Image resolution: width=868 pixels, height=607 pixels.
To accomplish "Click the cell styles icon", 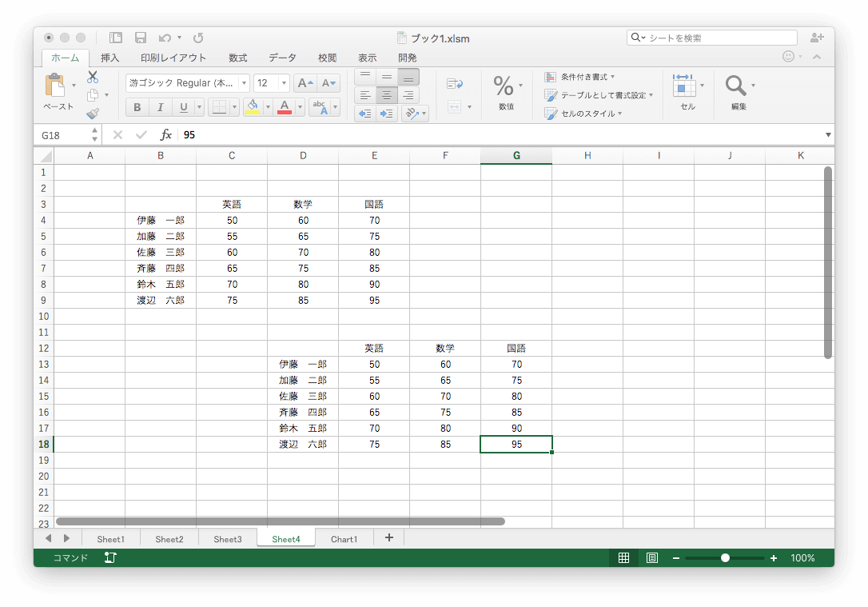I will tap(550, 114).
